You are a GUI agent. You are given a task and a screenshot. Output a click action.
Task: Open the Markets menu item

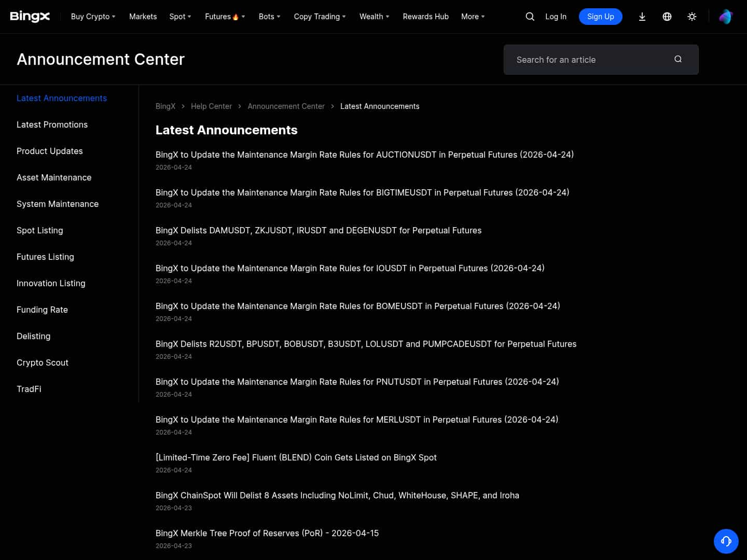(143, 17)
